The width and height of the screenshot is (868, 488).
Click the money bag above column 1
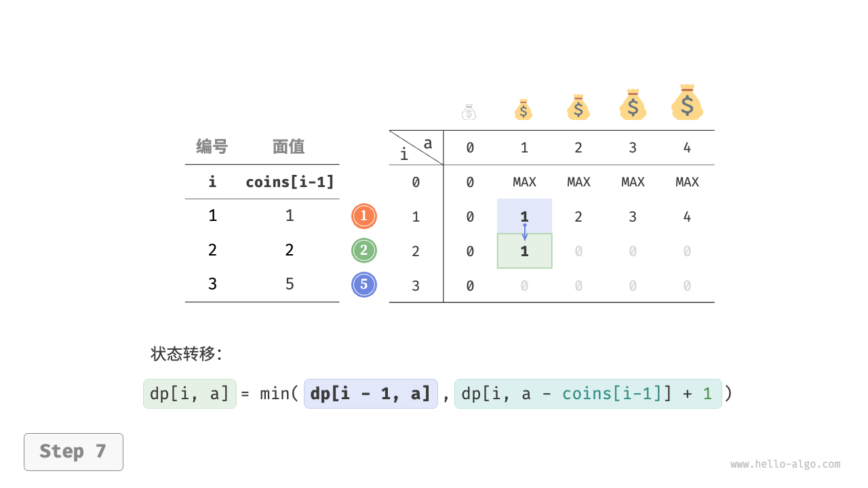point(523,110)
